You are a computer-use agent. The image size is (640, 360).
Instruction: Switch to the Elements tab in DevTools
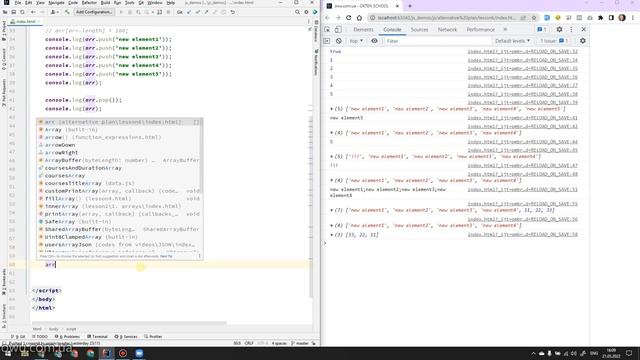pos(363,29)
